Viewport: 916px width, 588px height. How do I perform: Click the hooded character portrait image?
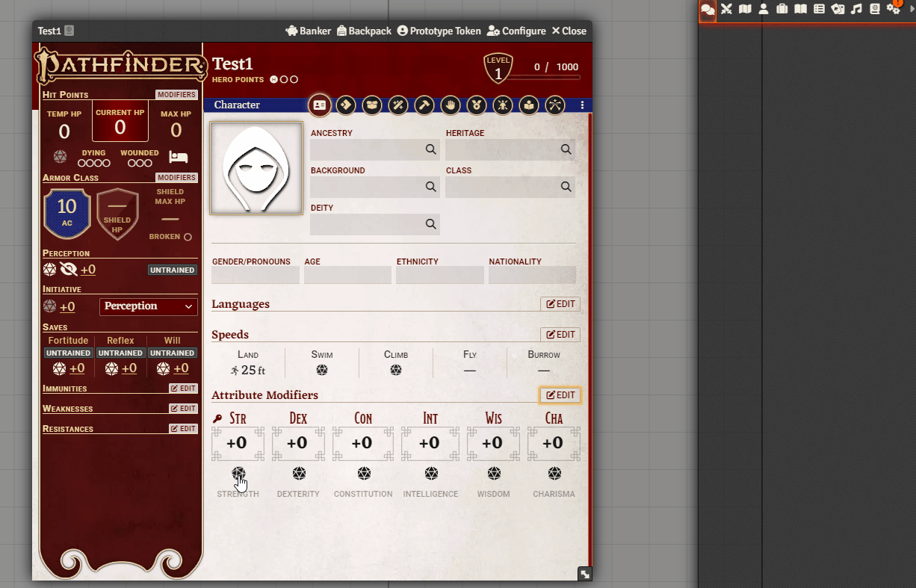[256, 168]
